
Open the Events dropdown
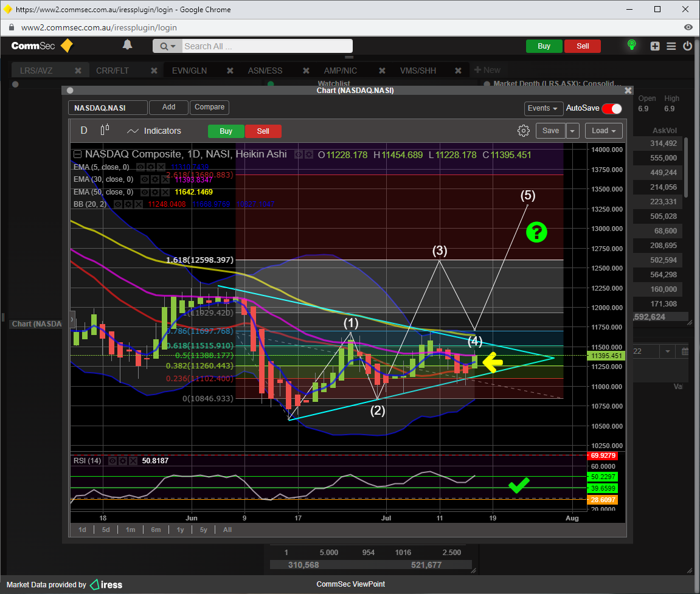543,108
